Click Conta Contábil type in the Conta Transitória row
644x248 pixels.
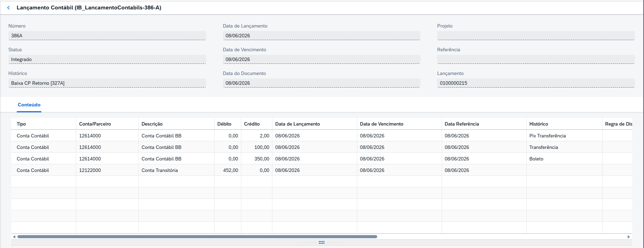33,170
